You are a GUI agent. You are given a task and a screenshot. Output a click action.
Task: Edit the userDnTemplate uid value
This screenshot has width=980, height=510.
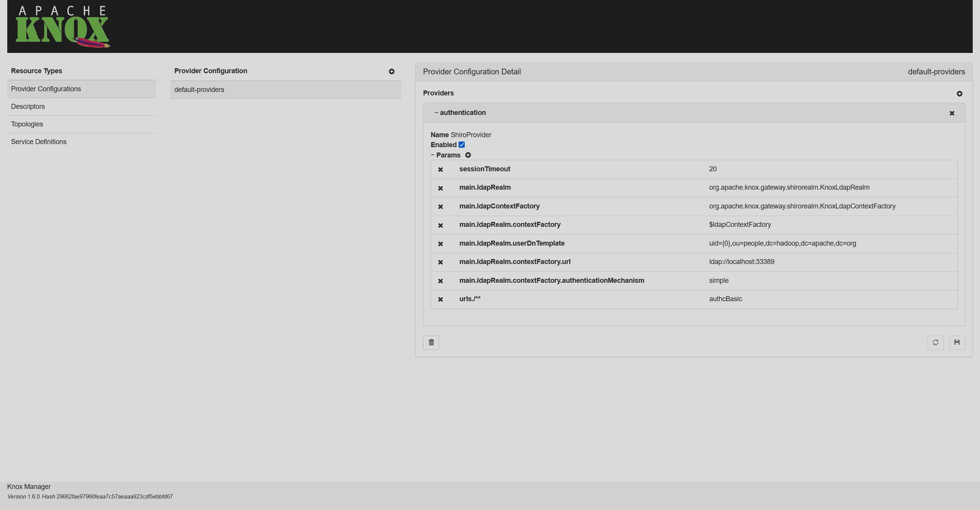(x=782, y=243)
